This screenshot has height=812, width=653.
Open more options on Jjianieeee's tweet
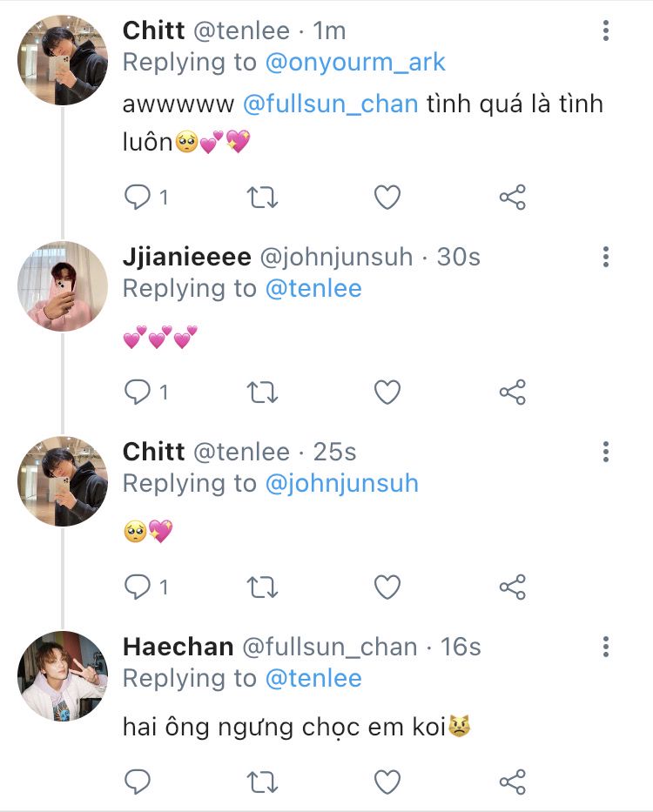click(x=605, y=257)
